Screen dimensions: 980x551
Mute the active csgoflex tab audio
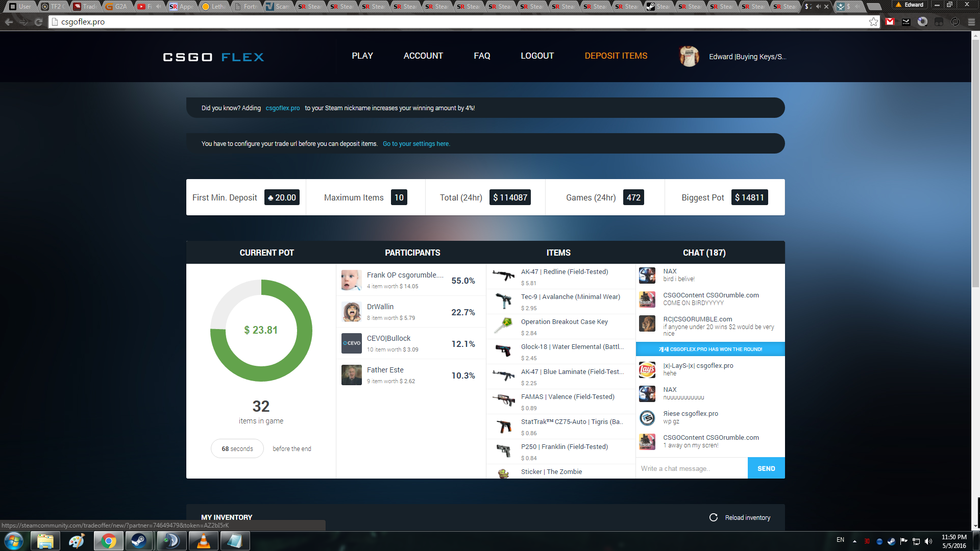(818, 7)
